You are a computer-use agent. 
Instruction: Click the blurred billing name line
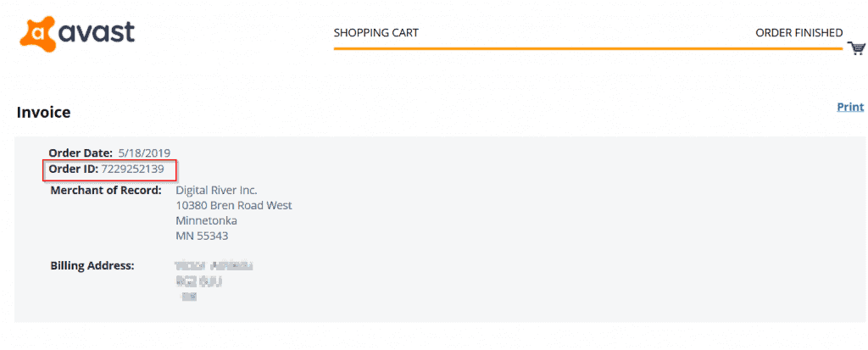(x=214, y=266)
